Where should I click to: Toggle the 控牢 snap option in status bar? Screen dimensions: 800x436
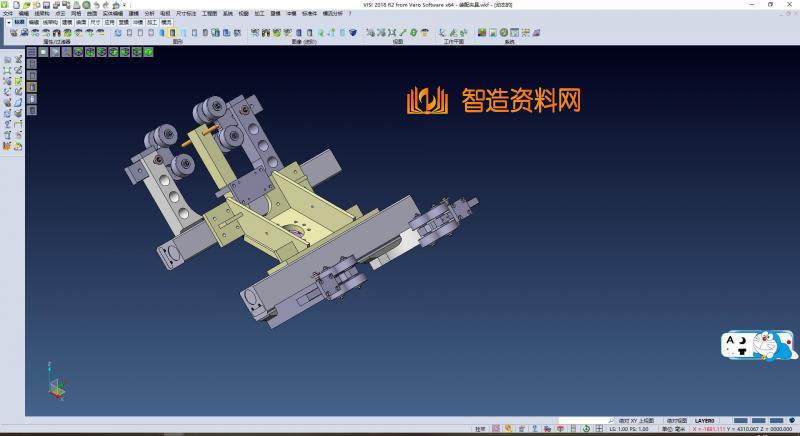click(480, 428)
